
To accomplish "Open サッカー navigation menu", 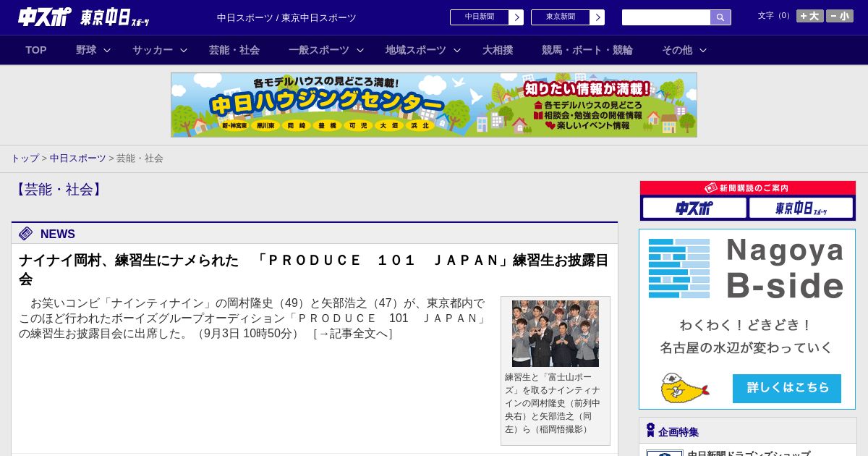I will (x=153, y=50).
